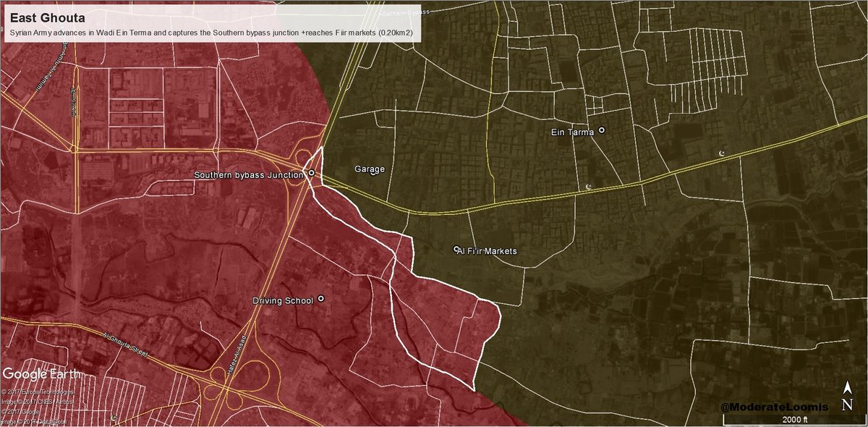Click the @ModerateLoomis watermark
The image size is (868, 427).
click(x=773, y=409)
